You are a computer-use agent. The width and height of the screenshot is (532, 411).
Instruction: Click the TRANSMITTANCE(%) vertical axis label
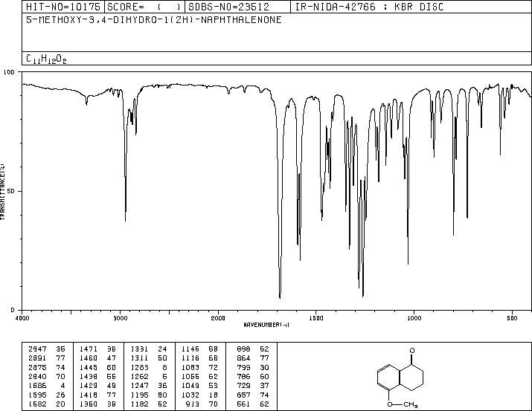pos(2,191)
